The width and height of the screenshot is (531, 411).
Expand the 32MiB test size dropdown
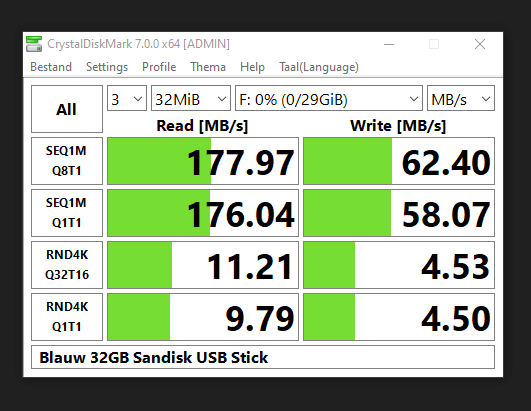(x=191, y=98)
